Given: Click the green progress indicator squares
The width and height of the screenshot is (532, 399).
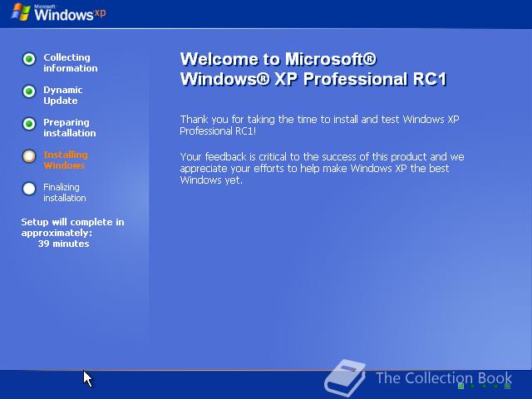Looking at the screenshot, I should [484, 386].
